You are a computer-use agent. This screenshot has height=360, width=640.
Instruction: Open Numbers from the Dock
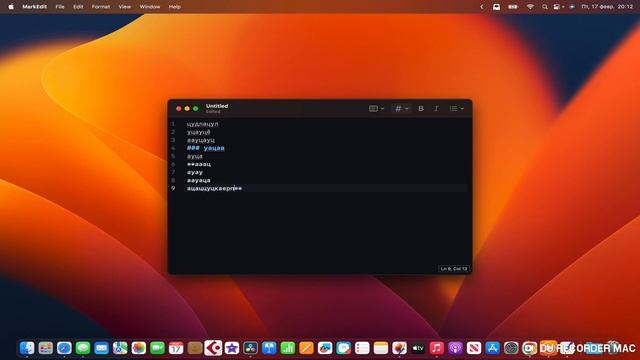288,348
